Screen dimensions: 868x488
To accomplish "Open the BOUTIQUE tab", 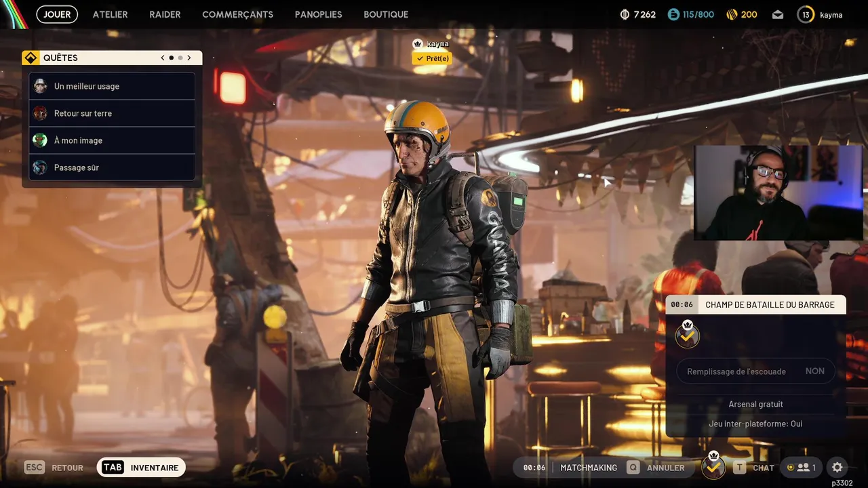I will tap(386, 14).
